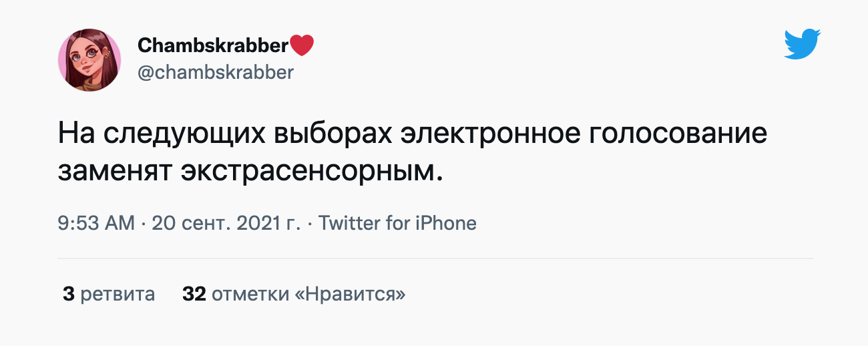868x346 pixels.
Task: Click the 9:53 AM timestamp
Action: click(96, 222)
